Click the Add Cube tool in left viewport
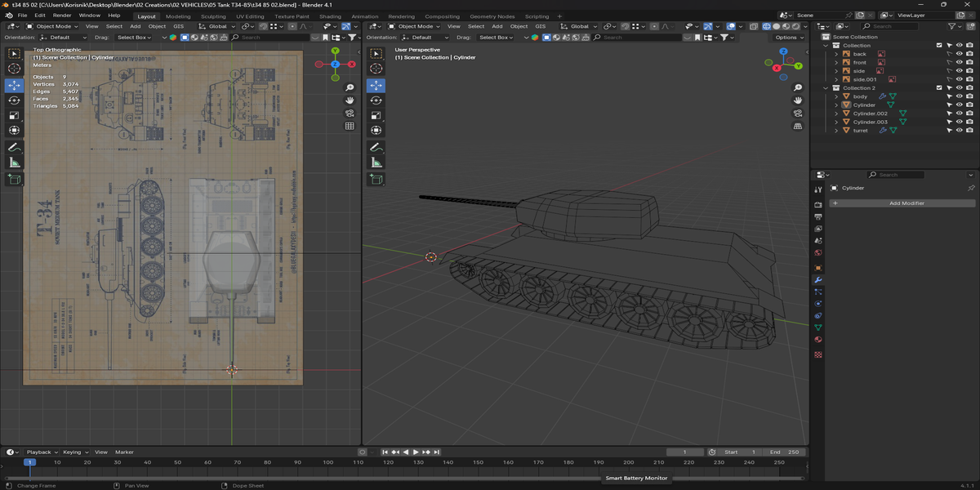980x490 pixels. 14,178
